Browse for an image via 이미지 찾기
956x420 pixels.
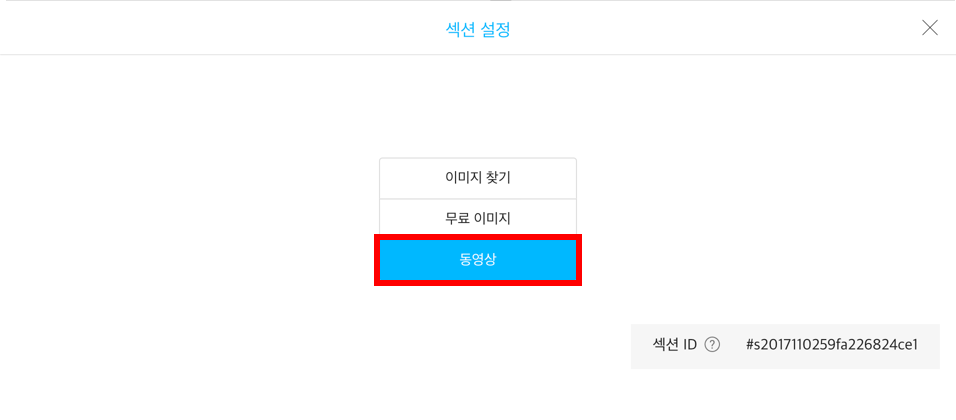pyautogui.click(x=478, y=178)
